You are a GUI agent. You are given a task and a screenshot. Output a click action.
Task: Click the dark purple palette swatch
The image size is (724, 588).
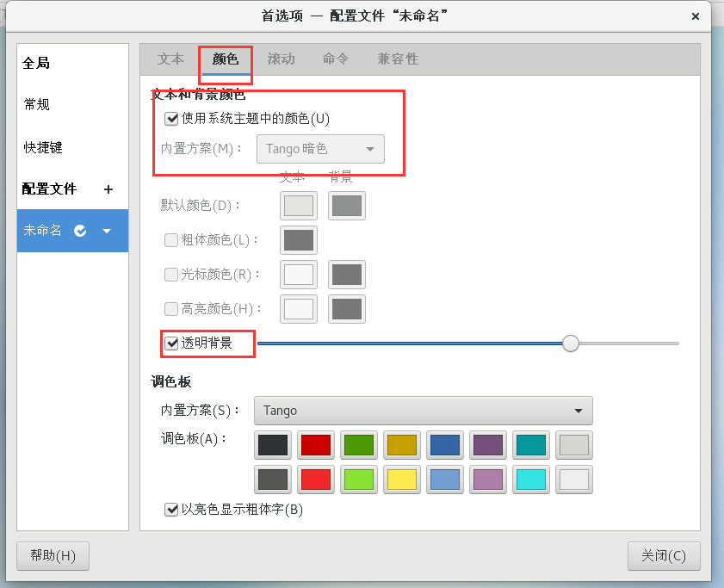coord(487,445)
